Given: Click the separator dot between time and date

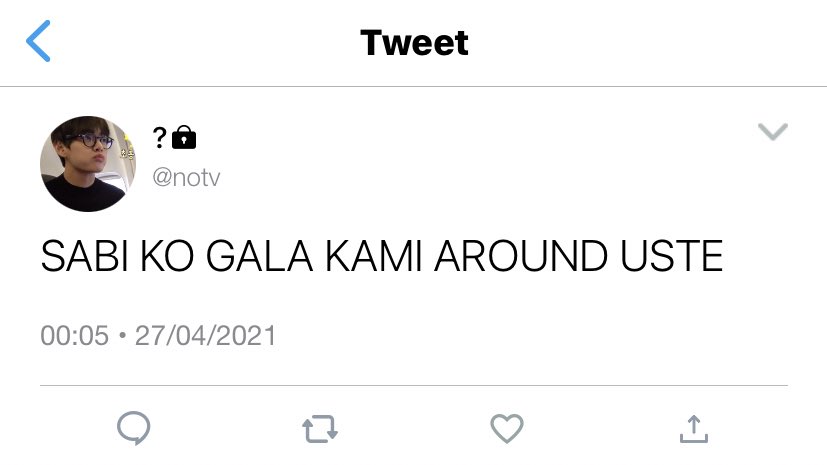Looking at the screenshot, I should click(x=122, y=335).
